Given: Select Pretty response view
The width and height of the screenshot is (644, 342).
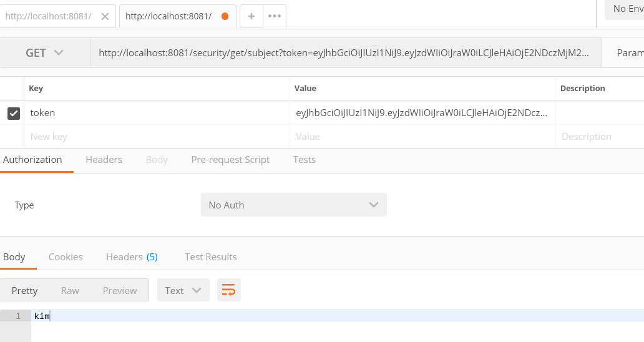Looking at the screenshot, I should 24,291.
